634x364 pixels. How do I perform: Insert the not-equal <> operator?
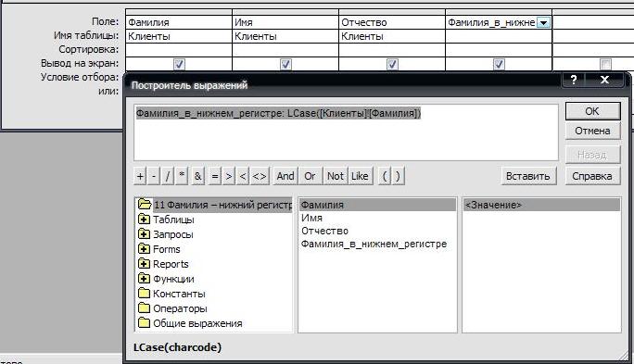coord(260,176)
